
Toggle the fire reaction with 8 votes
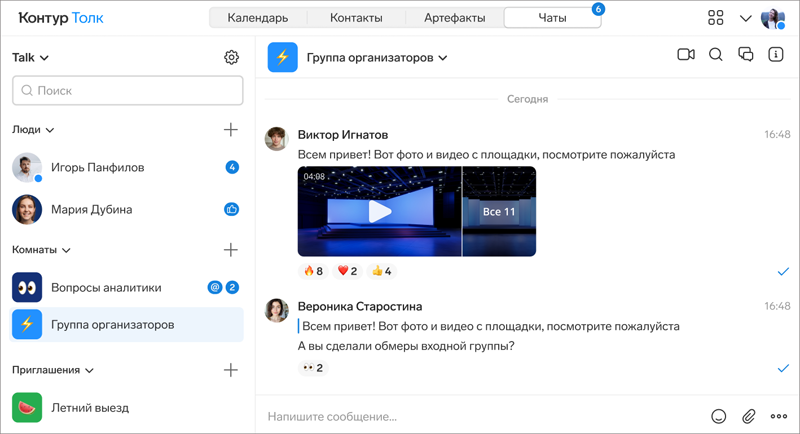[312, 271]
